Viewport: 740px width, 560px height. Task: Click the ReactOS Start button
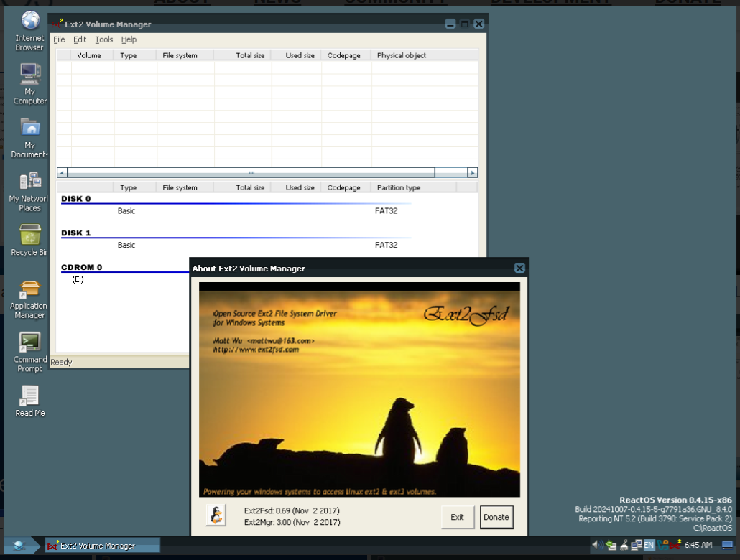click(18, 545)
